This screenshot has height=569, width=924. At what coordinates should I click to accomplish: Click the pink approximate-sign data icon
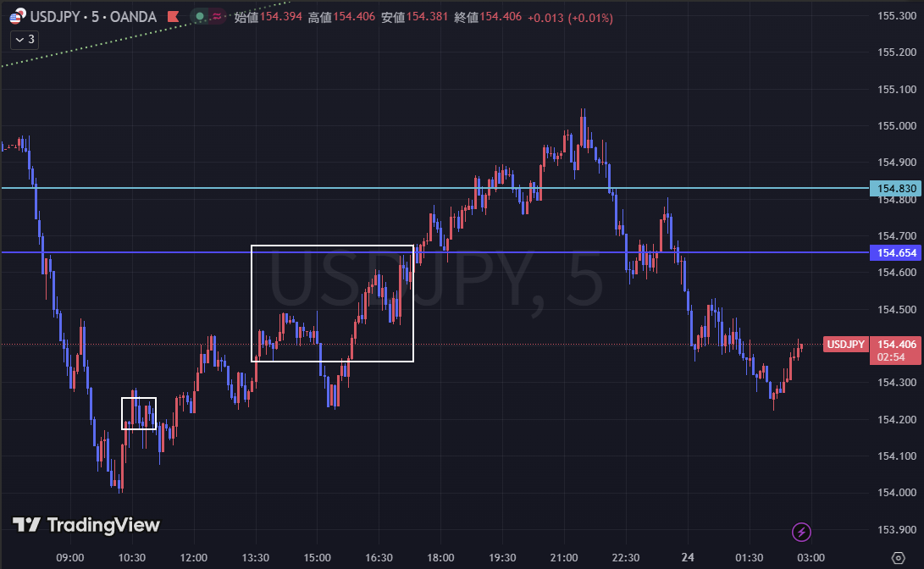216,16
